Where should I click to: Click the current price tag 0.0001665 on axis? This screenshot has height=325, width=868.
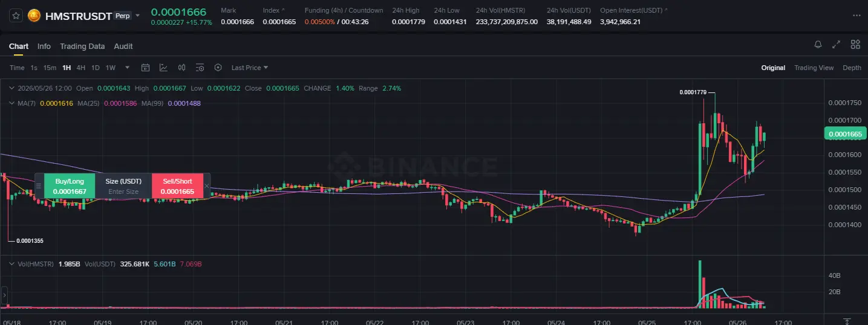(845, 134)
